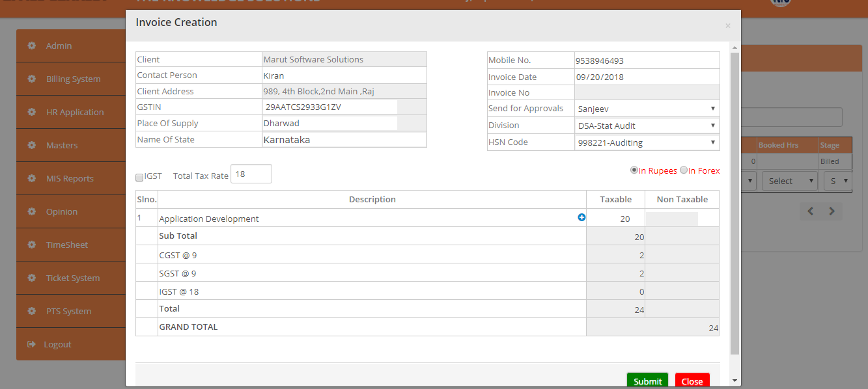The height and width of the screenshot is (389, 868).
Task: Click the gear icon beside Billing System
Action: point(31,79)
